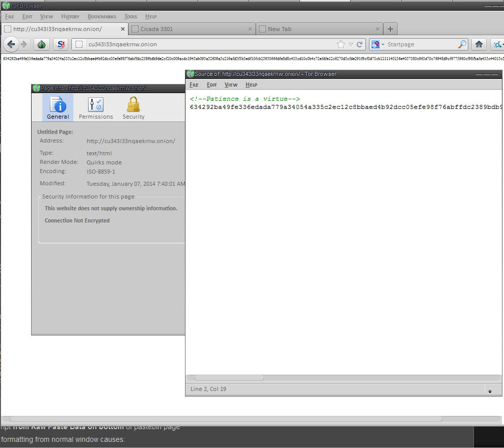Open Help menu in Source window
The height and width of the screenshot is (448, 504).
coord(251,85)
